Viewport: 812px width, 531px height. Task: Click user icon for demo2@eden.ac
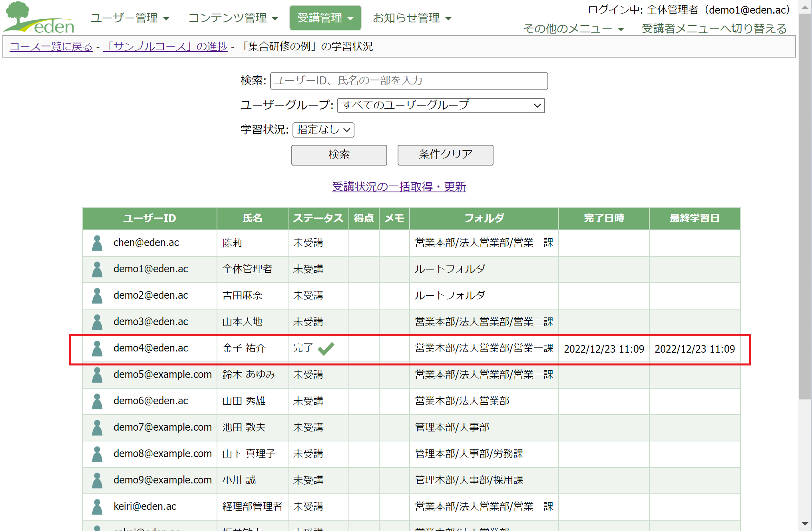point(97,295)
